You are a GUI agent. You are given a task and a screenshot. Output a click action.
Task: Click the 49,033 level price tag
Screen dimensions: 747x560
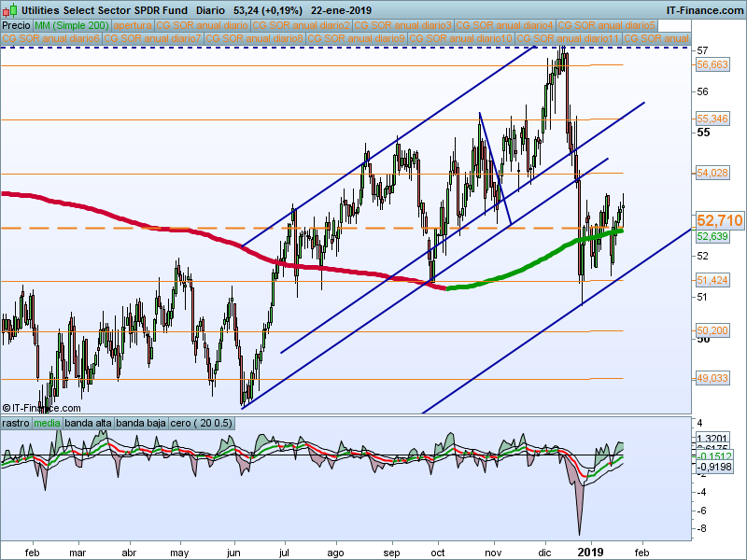tap(712, 379)
